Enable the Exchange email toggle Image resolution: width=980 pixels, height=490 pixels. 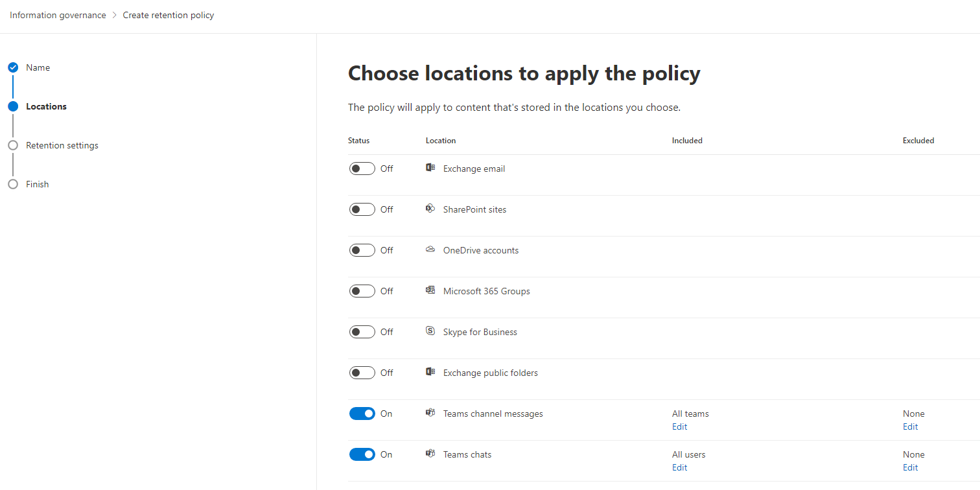tap(362, 169)
